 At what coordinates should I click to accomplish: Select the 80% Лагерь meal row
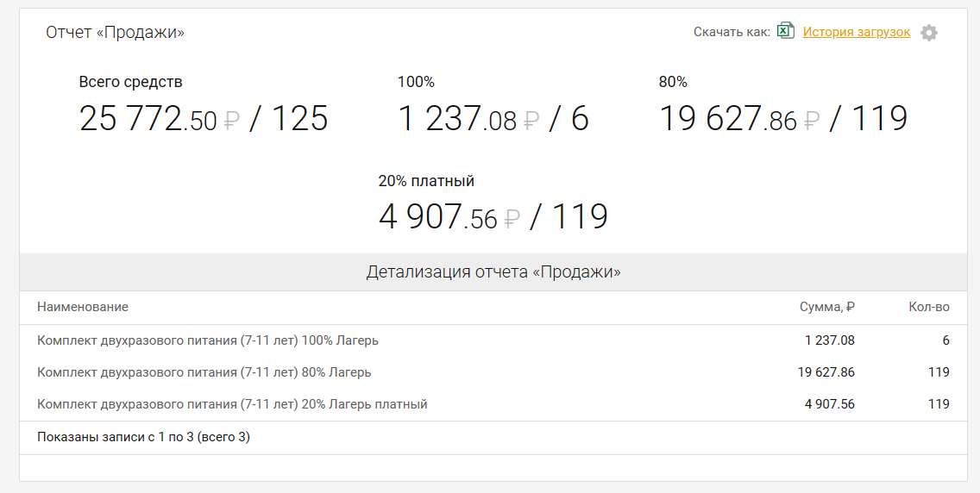(x=204, y=372)
